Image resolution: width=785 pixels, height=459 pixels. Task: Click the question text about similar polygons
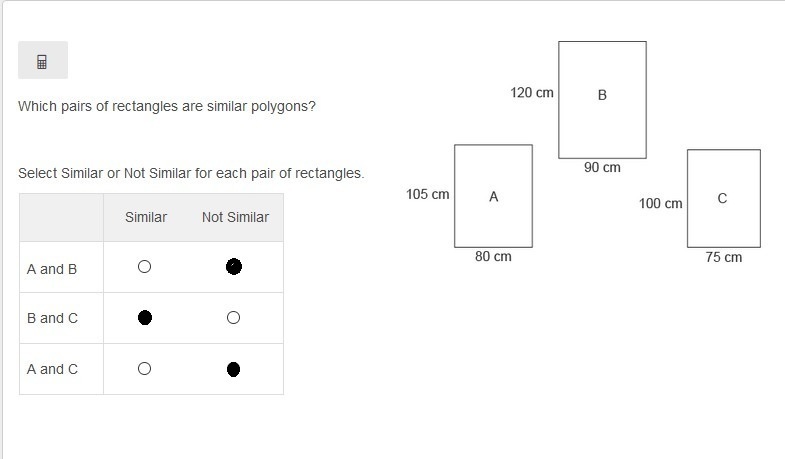point(167,107)
